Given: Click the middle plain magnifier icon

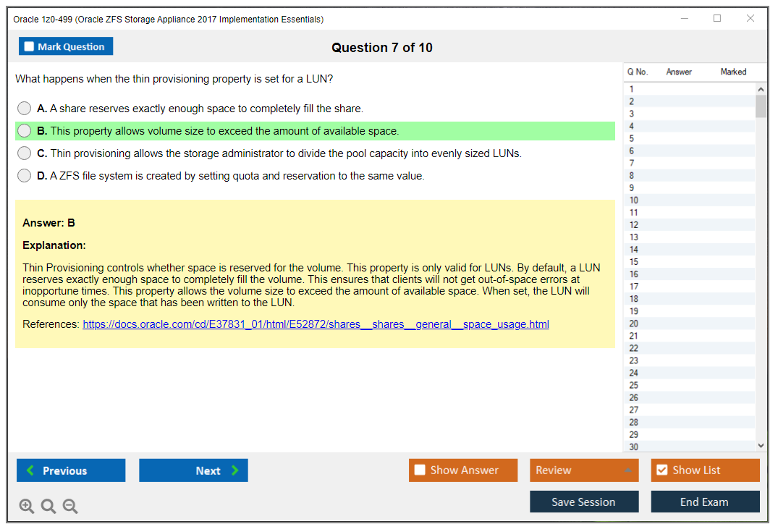Looking at the screenshot, I should point(48,506).
